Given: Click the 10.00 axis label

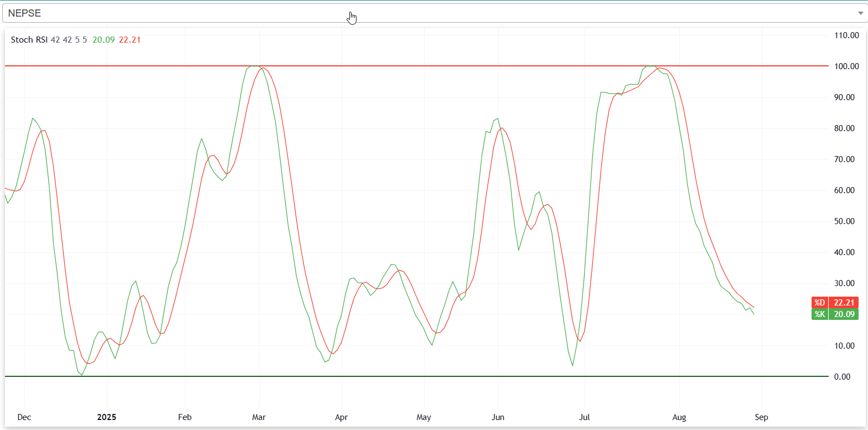Looking at the screenshot, I should click(x=844, y=346).
